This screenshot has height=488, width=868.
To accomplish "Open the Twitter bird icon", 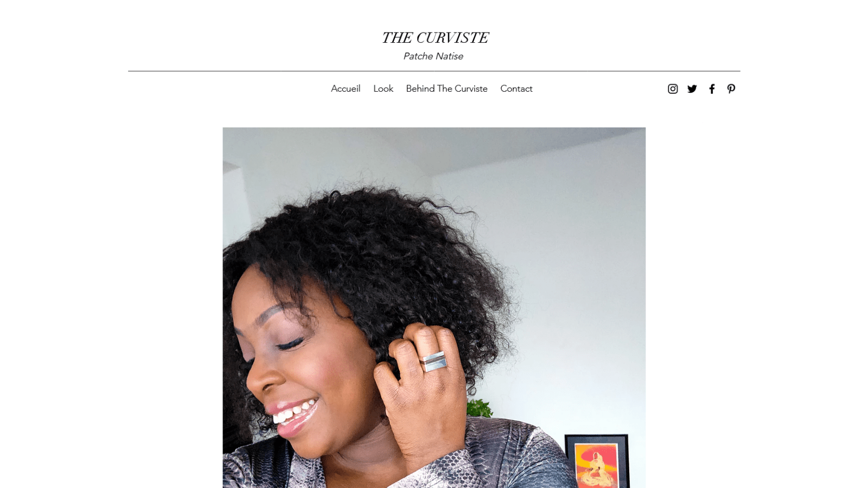I will click(692, 89).
